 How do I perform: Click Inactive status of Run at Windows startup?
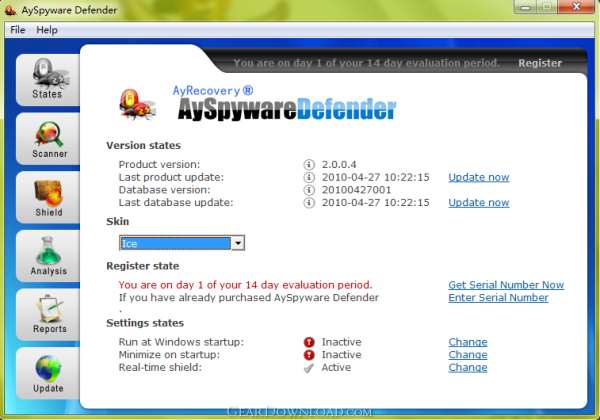(x=341, y=342)
